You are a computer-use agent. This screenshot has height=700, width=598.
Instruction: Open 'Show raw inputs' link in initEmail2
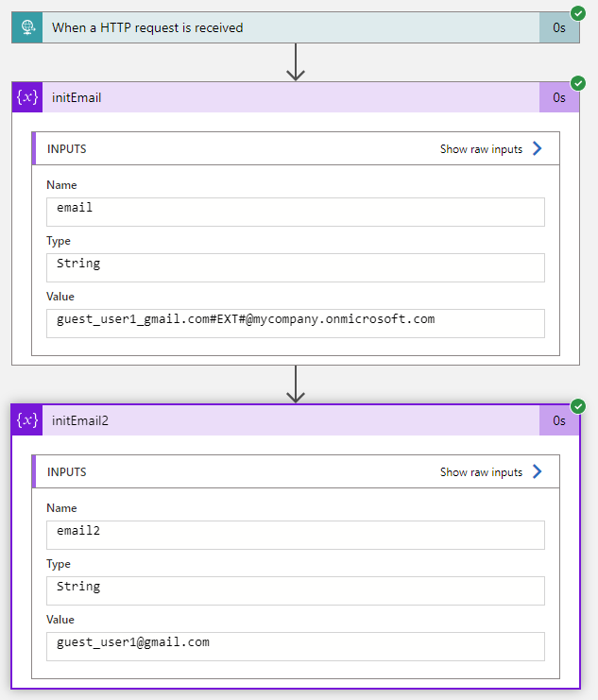click(481, 472)
